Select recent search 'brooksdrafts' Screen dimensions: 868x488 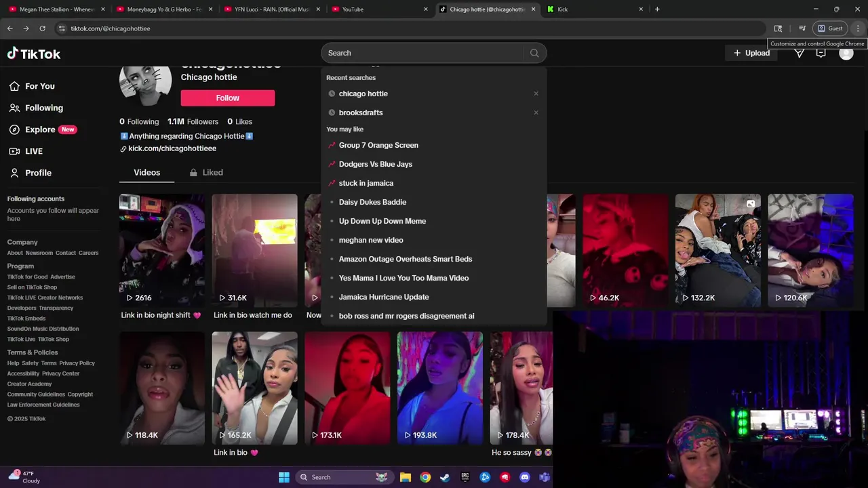(x=360, y=113)
